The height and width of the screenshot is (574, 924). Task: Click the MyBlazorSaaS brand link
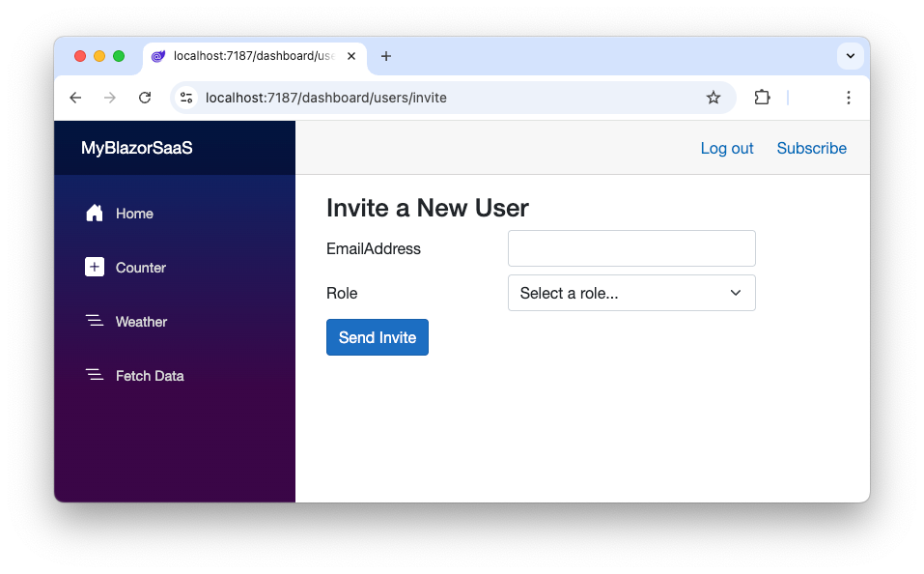click(137, 148)
